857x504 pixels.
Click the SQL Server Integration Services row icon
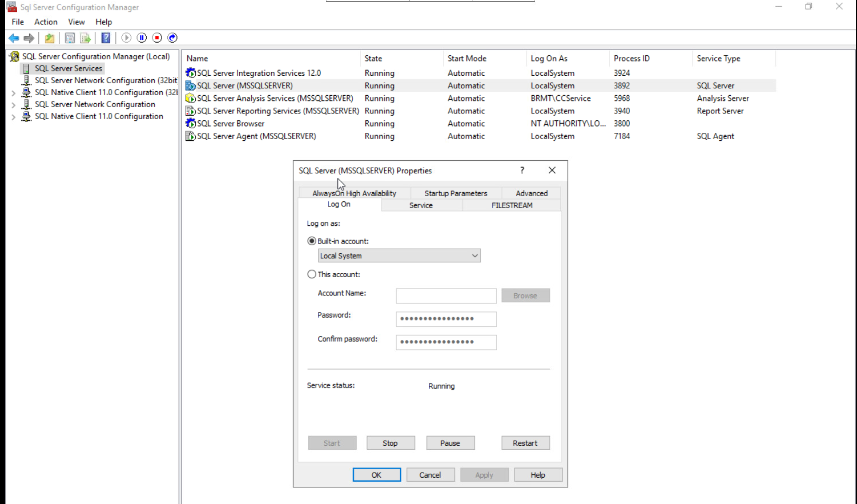point(191,73)
